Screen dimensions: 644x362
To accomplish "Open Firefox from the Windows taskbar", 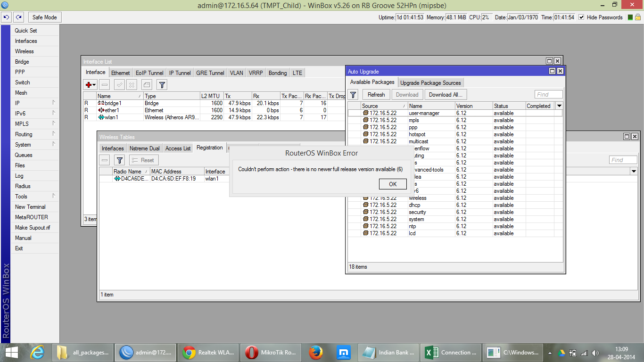I will click(316, 352).
